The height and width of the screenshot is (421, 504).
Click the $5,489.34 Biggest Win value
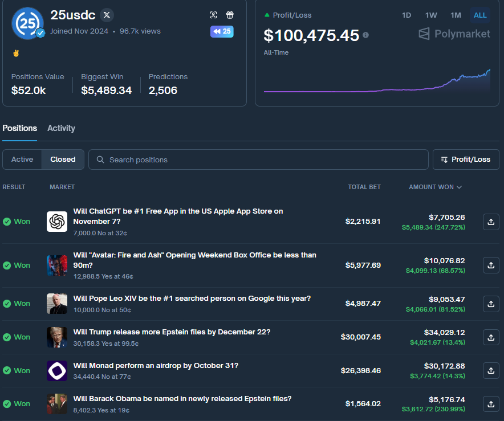coord(107,90)
